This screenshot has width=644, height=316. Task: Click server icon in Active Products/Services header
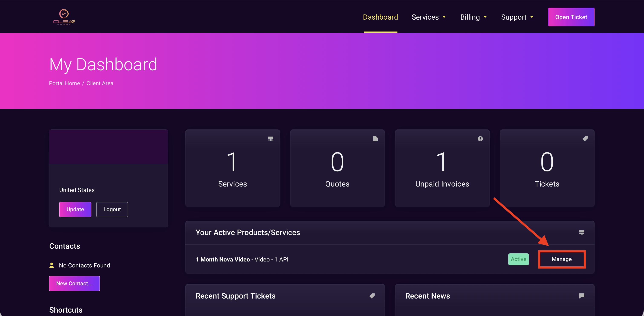582,232
